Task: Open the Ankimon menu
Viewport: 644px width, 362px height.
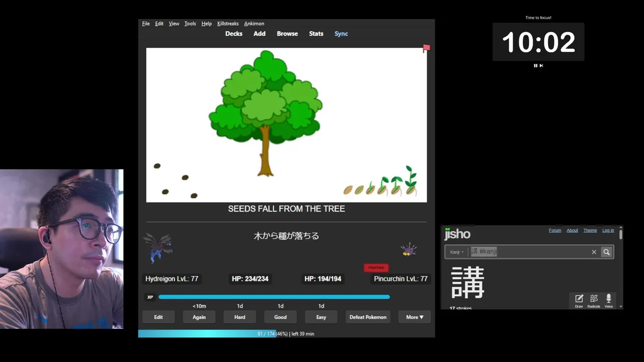Action: (254, 24)
